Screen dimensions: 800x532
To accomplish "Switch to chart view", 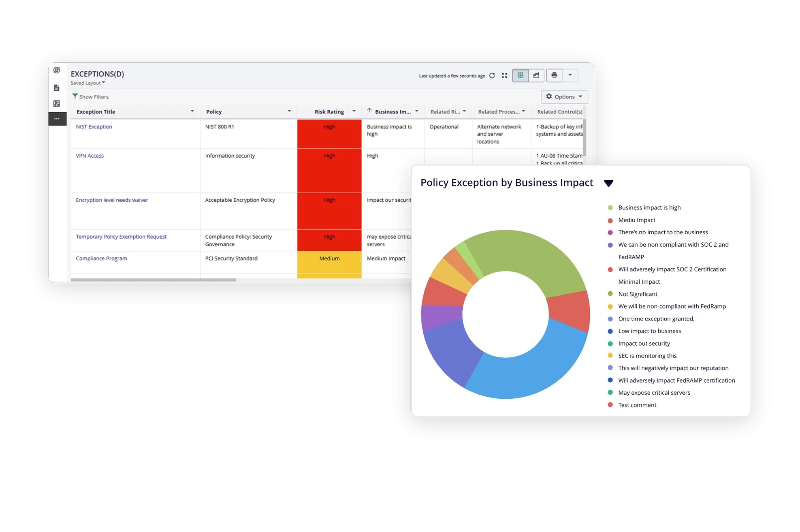I will (536, 75).
